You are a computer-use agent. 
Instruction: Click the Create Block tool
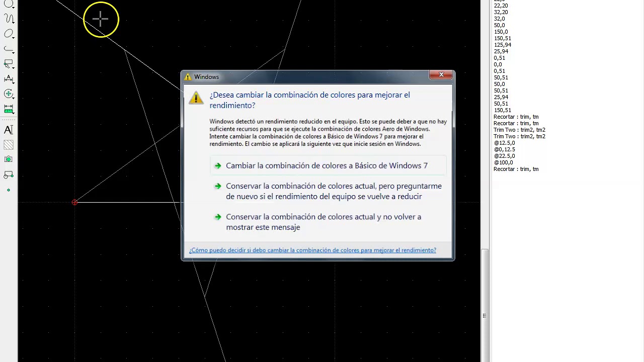point(9,175)
